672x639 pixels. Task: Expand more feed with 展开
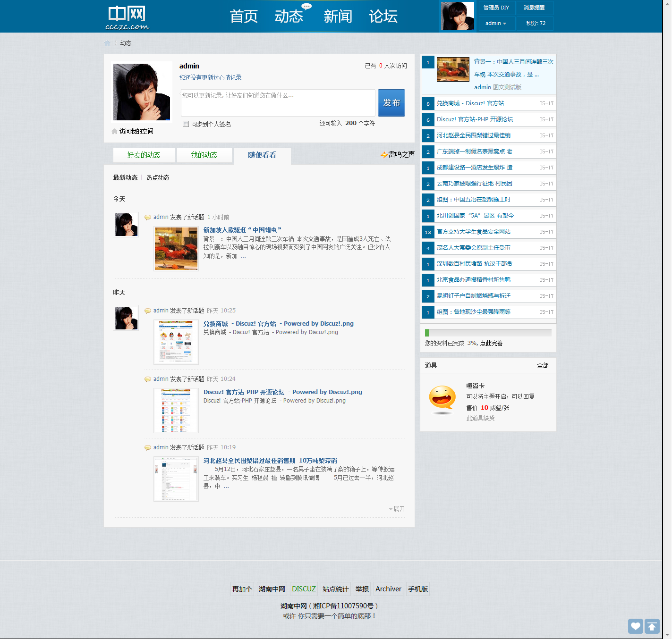point(397,509)
